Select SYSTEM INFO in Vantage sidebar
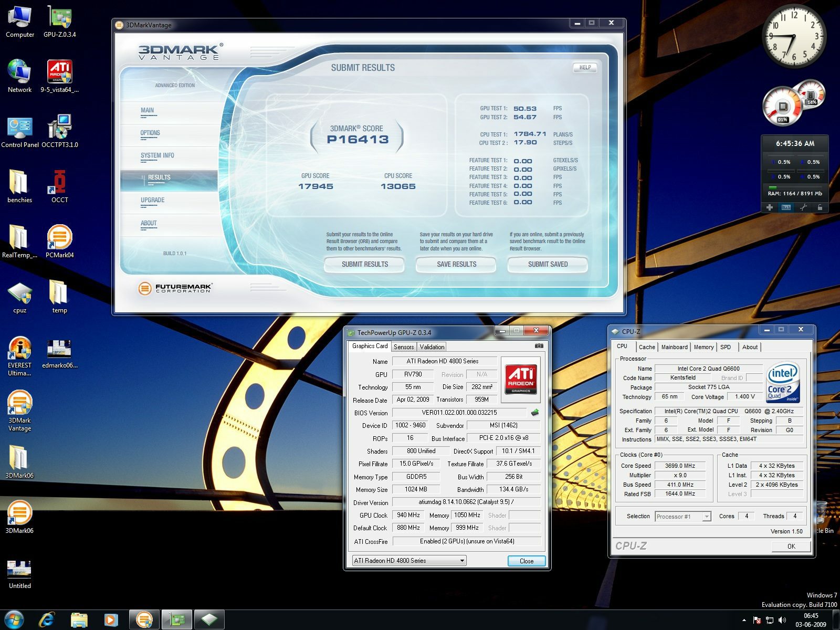 tap(157, 155)
